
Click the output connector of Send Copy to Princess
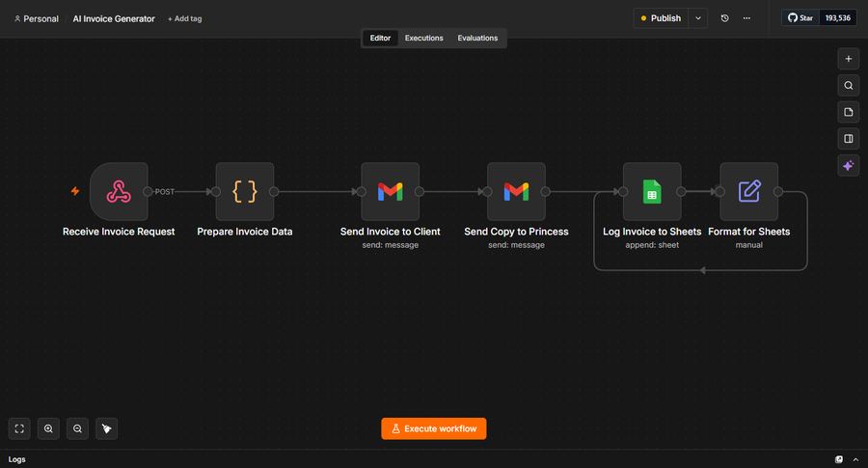pos(545,192)
